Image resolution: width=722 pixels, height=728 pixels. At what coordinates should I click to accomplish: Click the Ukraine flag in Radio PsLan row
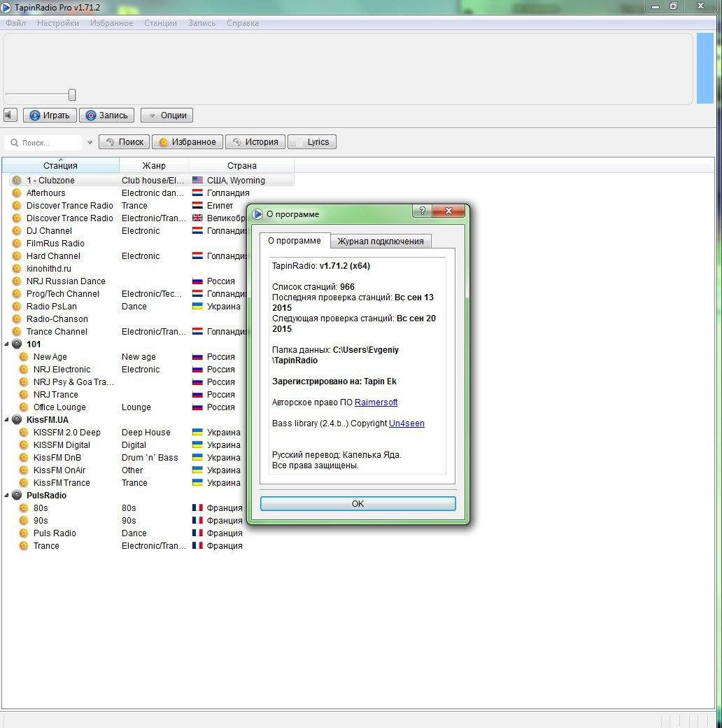(198, 307)
